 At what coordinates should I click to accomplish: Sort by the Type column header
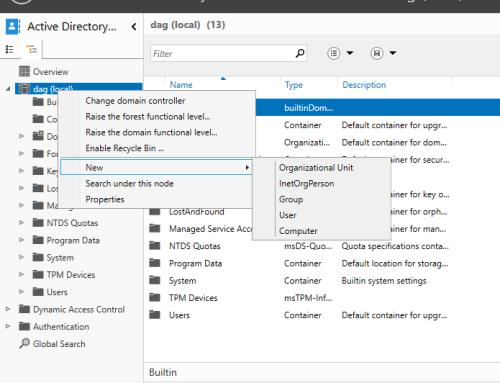pos(294,85)
